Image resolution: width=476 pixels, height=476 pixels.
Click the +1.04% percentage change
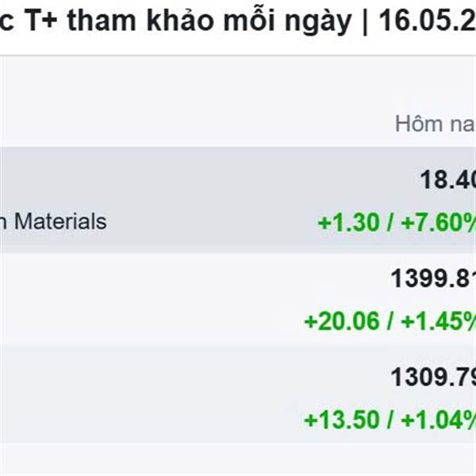point(439,420)
